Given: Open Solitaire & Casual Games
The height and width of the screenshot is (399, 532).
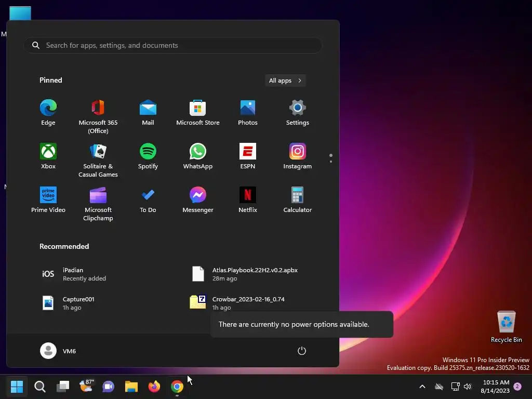Looking at the screenshot, I should pos(98,161).
